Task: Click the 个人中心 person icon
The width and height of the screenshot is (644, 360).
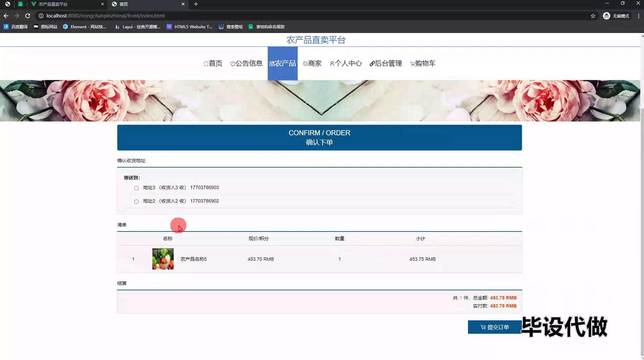Action: click(332, 63)
